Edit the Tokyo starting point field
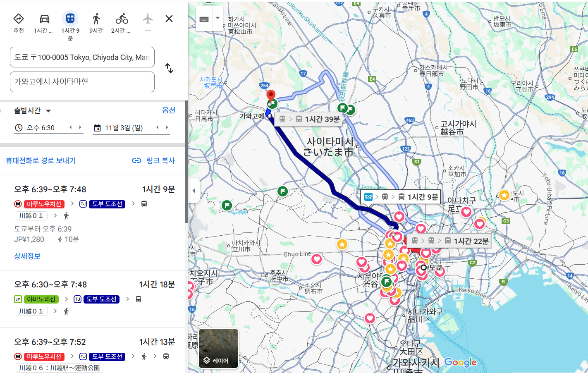588x373 pixels. (82, 57)
